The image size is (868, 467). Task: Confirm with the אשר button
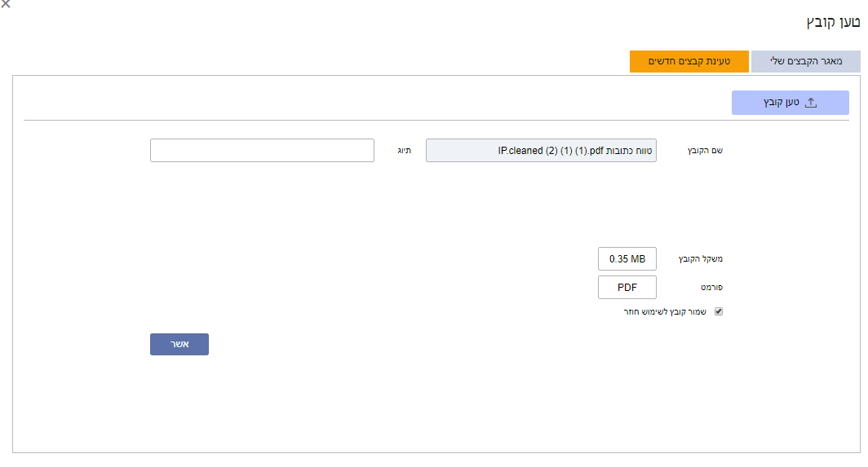coord(179,344)
